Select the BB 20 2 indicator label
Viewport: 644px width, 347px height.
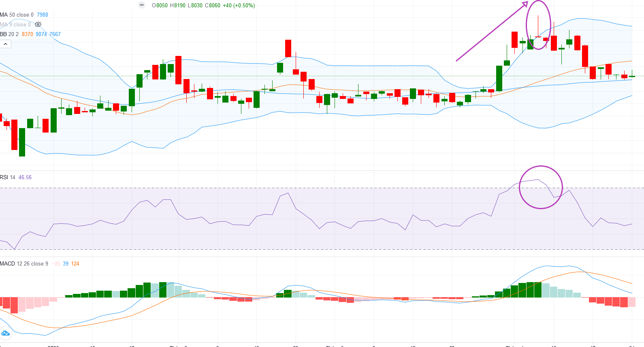[x=9, y=34]
